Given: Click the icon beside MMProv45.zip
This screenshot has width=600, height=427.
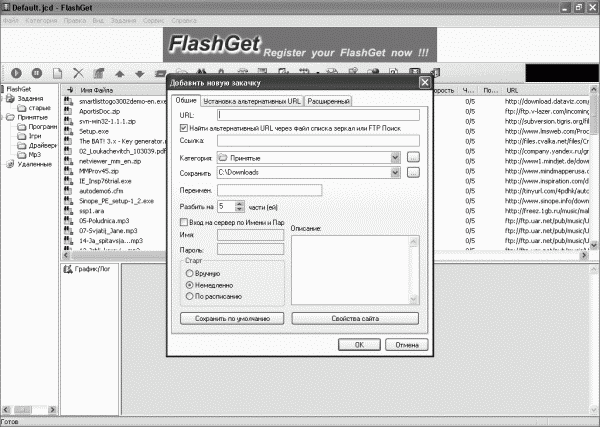Looking at the screenshot, I should tap(68, 171).
